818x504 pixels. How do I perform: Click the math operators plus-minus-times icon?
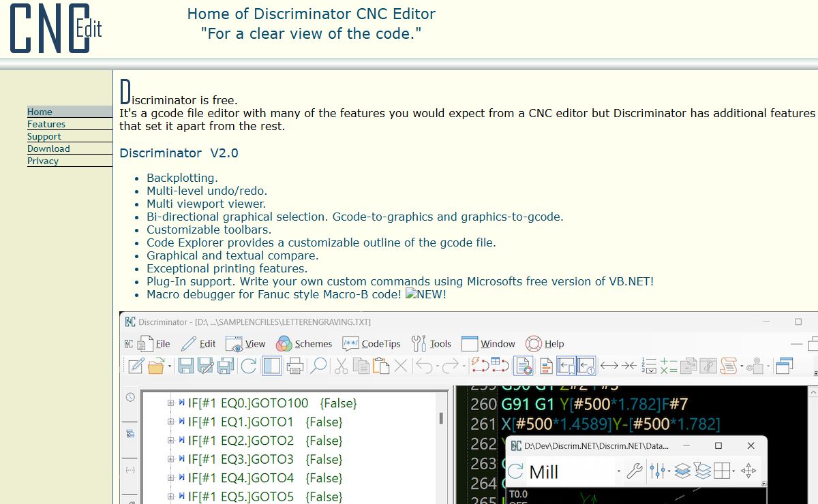(x=669, y=366)
